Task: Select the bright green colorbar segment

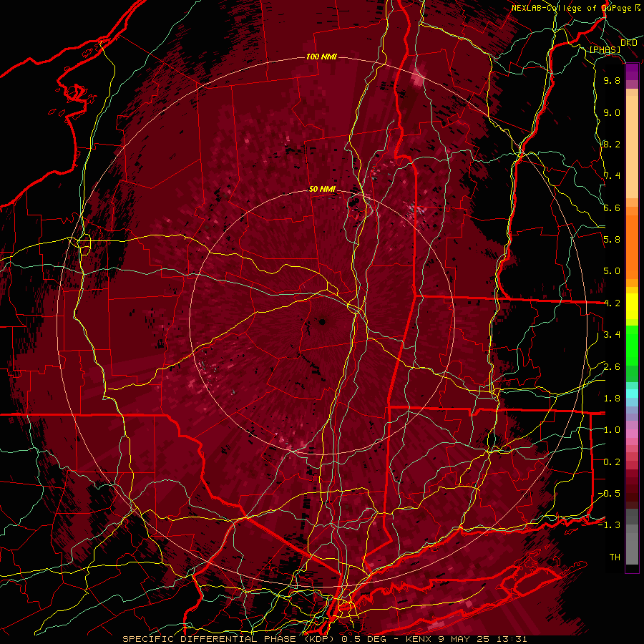Action: click(632, 345)
